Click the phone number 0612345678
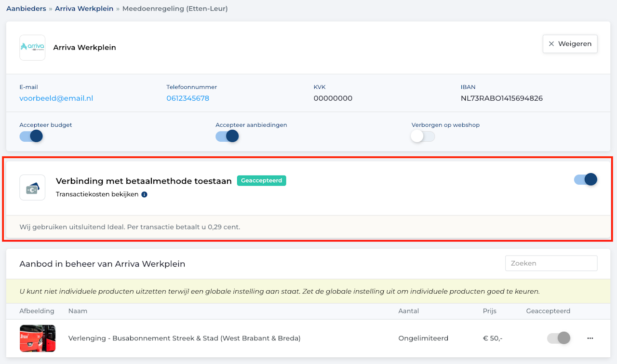This screenshot has width=617, height=364. coord(188,98)
